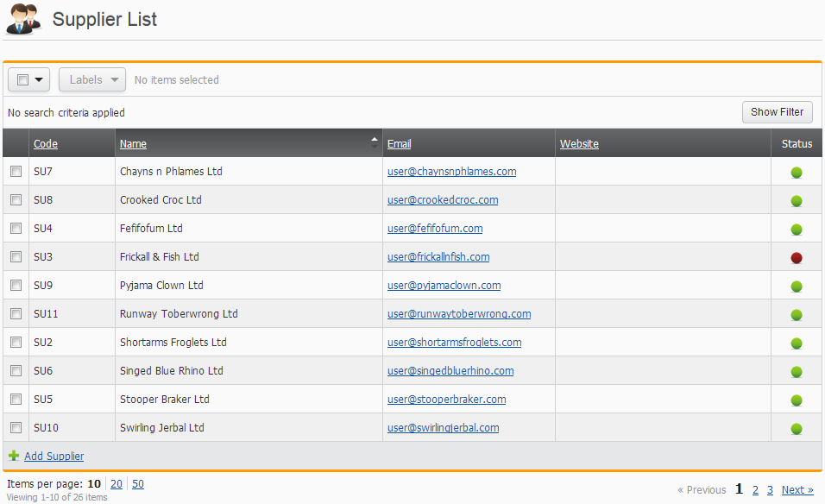Click green status dot for Chayns n Phlames Ltd

pyautogui.click(x=797, y=172)
